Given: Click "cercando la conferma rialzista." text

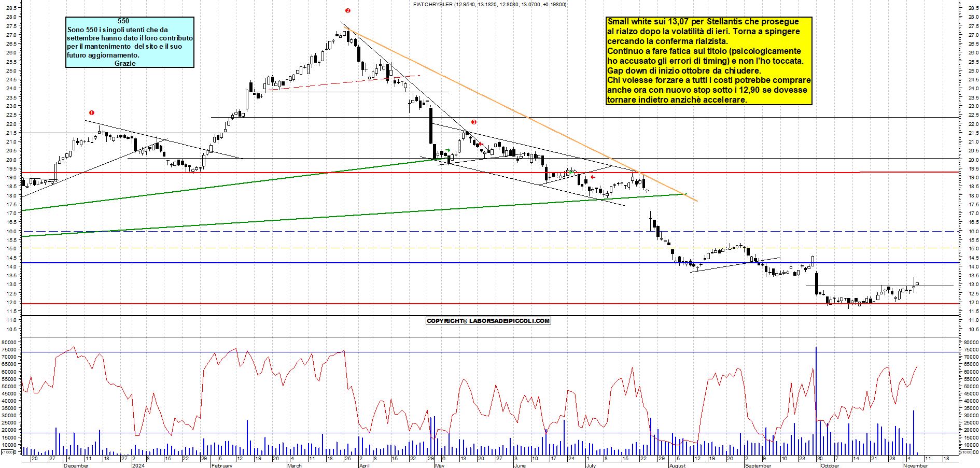Looking at the screenshot, I should point(667,41).
